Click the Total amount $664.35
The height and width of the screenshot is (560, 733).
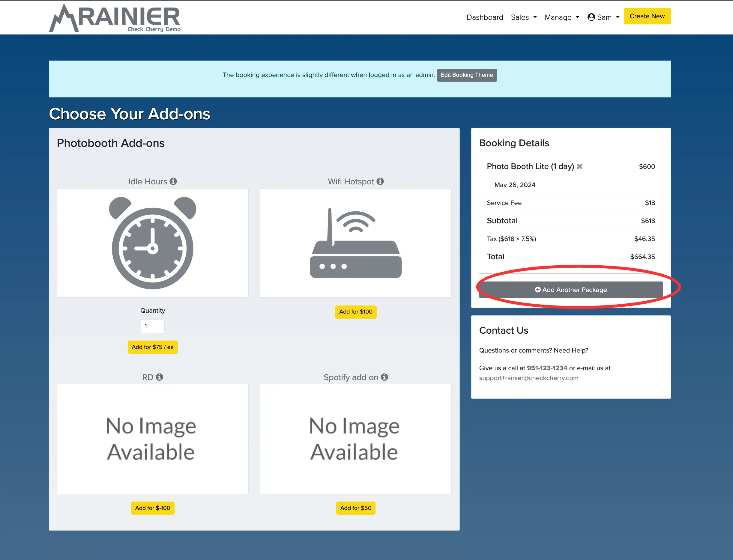pos(642,257)
